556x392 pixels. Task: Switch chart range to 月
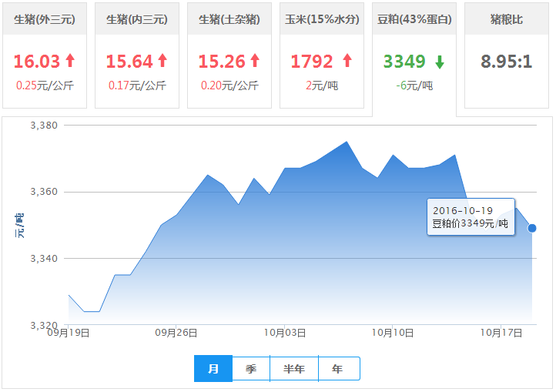pyautogui.click(x=213, y=369)
